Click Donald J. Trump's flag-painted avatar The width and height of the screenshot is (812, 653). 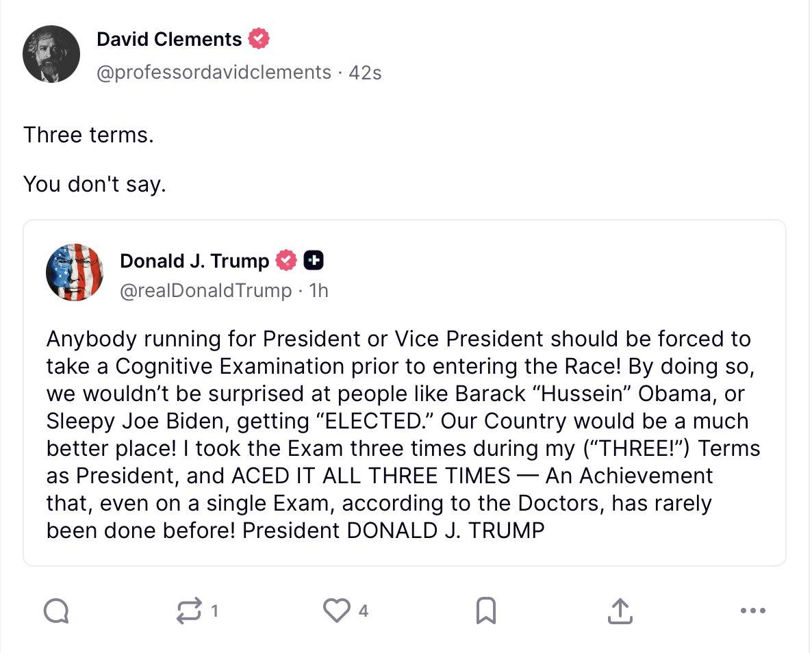point(74,272)
